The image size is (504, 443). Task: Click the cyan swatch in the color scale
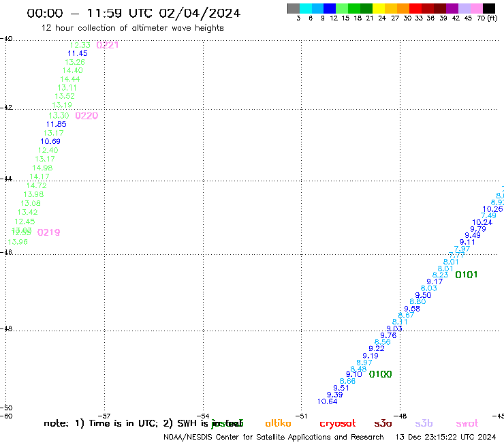point(306,8)
